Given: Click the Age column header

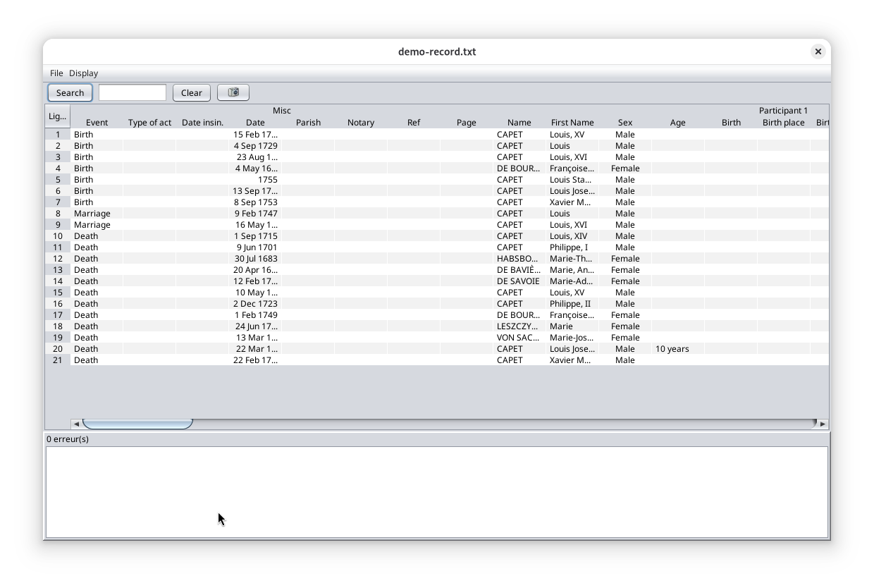Looking at the screenshot, I should [x=678, y=123].
